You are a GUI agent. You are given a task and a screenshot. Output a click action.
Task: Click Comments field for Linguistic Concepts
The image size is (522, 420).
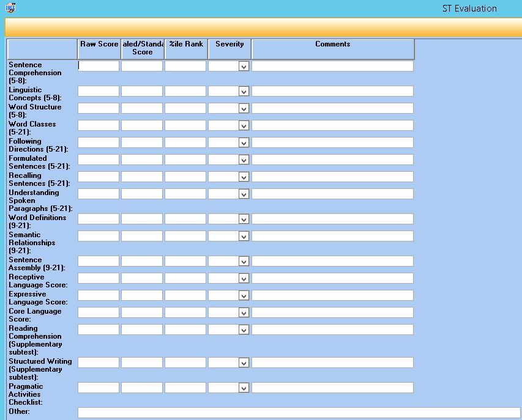click(x=332, y=91)
